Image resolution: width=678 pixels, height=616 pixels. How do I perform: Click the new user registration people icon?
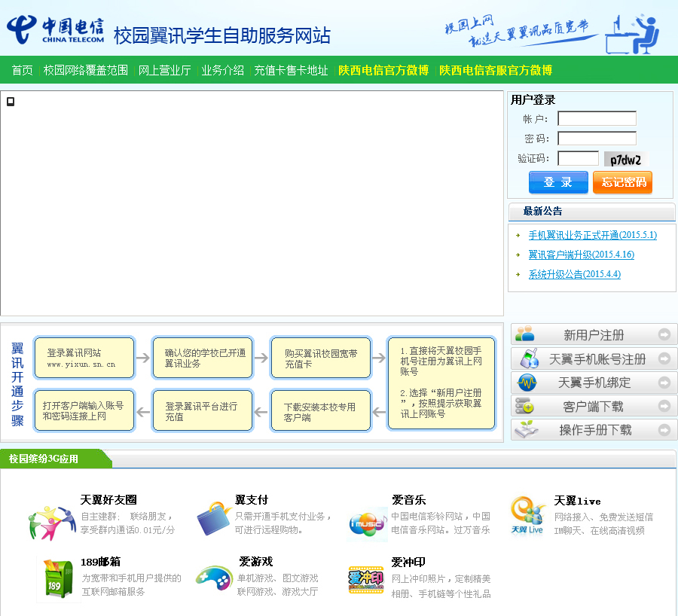click(x=525, y=334)
